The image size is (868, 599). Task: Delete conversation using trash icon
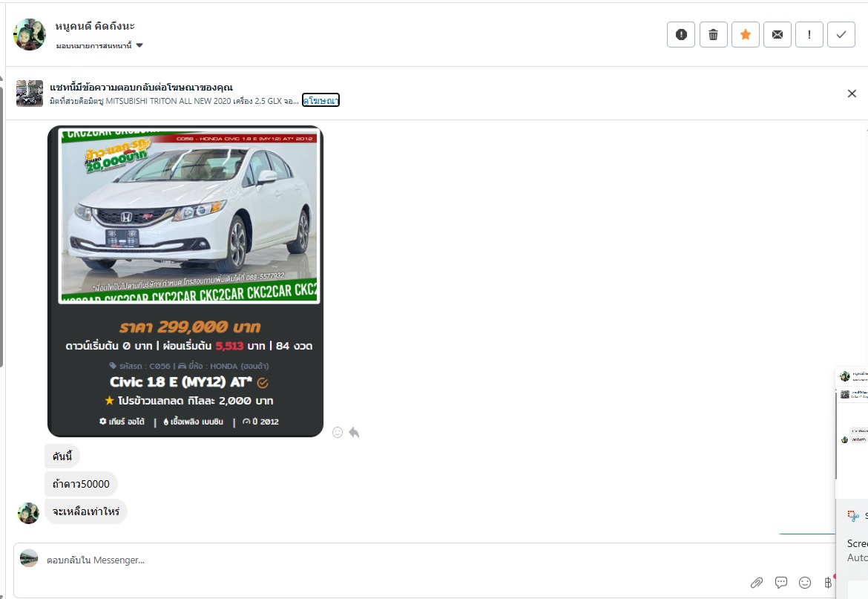[x=713, y=35]
